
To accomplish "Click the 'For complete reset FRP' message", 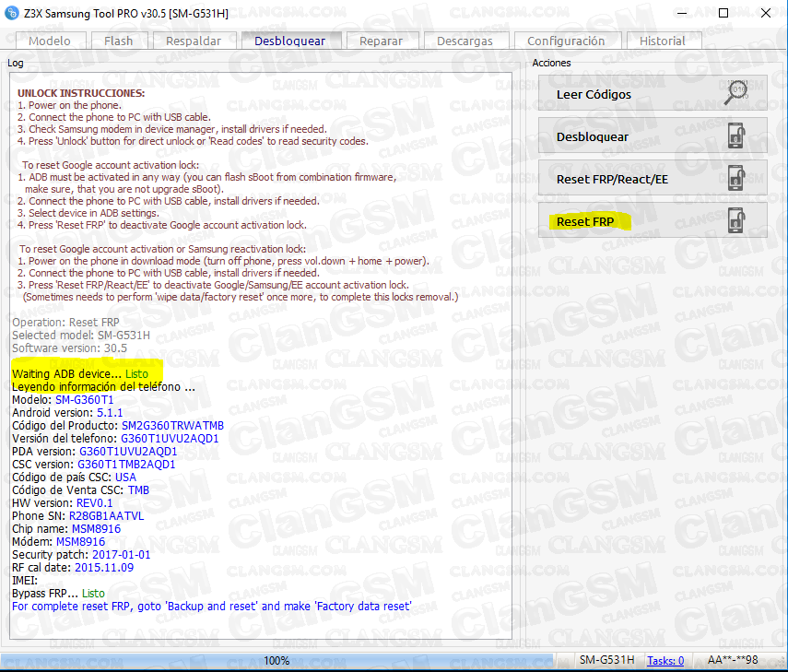I will [212, 607].
